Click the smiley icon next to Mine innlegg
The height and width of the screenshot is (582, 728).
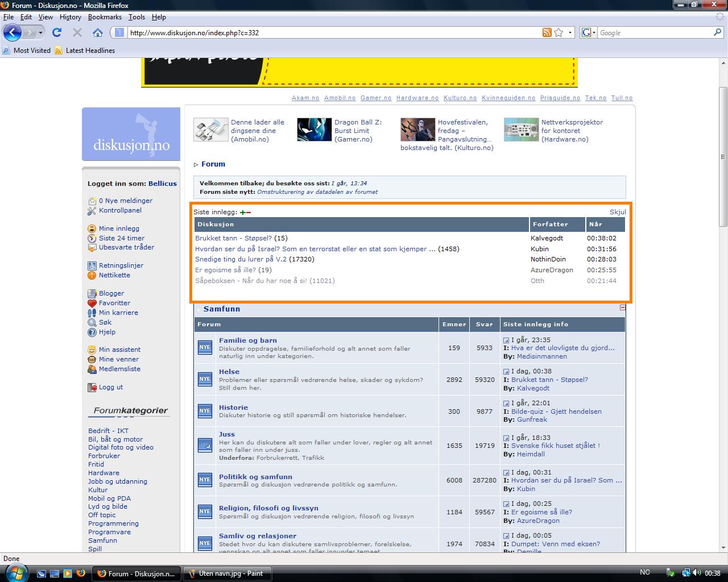click(x=92, y=228)
